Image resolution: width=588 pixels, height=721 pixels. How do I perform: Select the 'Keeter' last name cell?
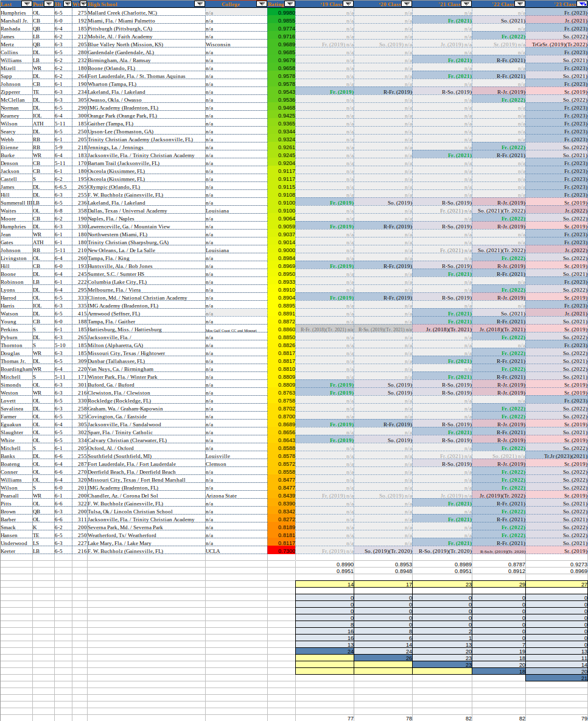(16, 551)
